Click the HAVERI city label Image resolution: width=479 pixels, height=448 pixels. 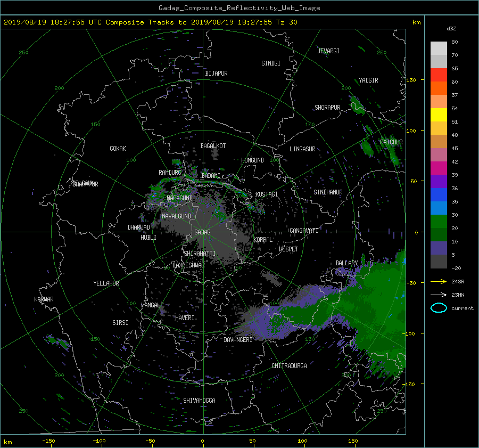[x=185, y=318]
